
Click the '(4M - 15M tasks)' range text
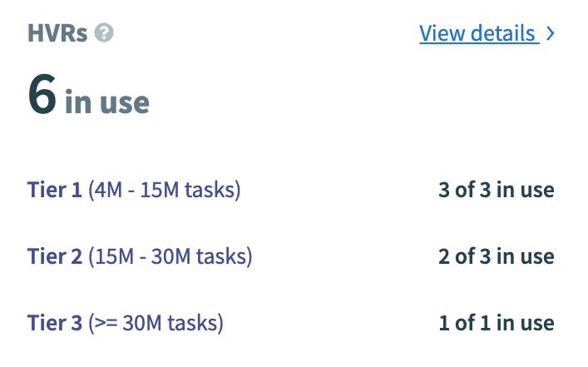coord(164,190)
